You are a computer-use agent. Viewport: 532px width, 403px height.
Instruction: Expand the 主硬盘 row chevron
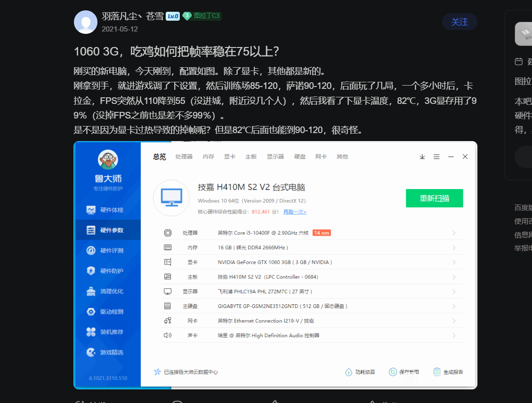(454, 306)
